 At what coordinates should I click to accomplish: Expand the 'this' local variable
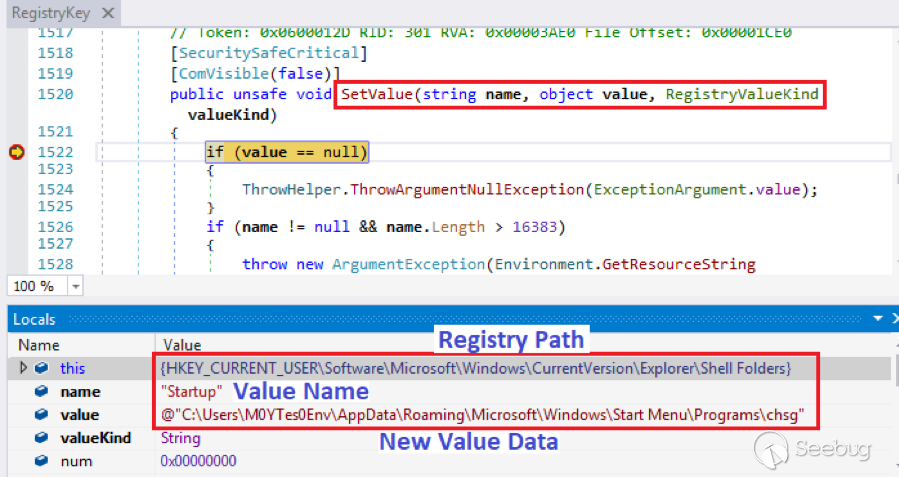(x=24, y=368)
